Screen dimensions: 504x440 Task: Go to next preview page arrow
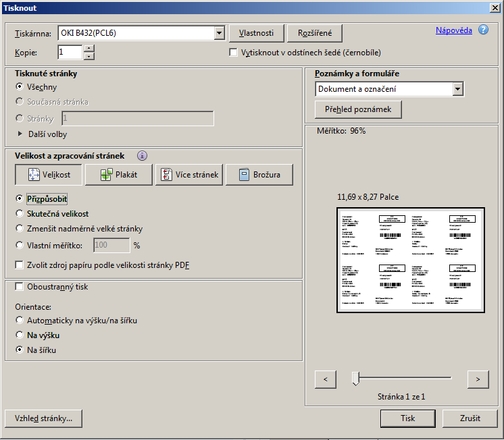tap(478, 379)
